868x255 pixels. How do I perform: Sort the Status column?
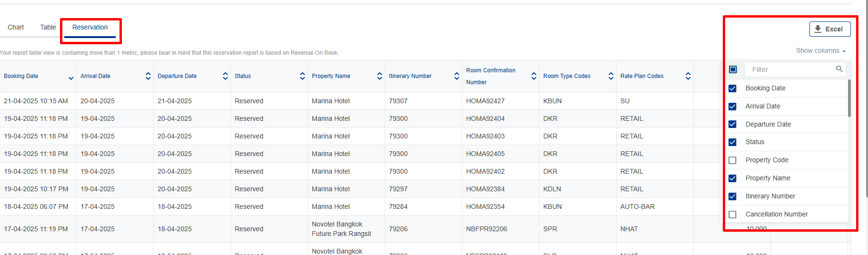pyautogui.click(x=302, y=76)
